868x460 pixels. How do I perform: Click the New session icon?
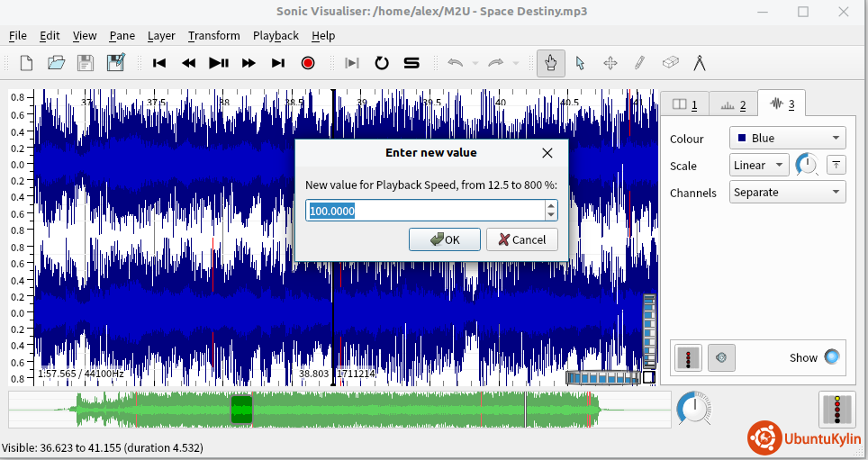coord(27,63)
